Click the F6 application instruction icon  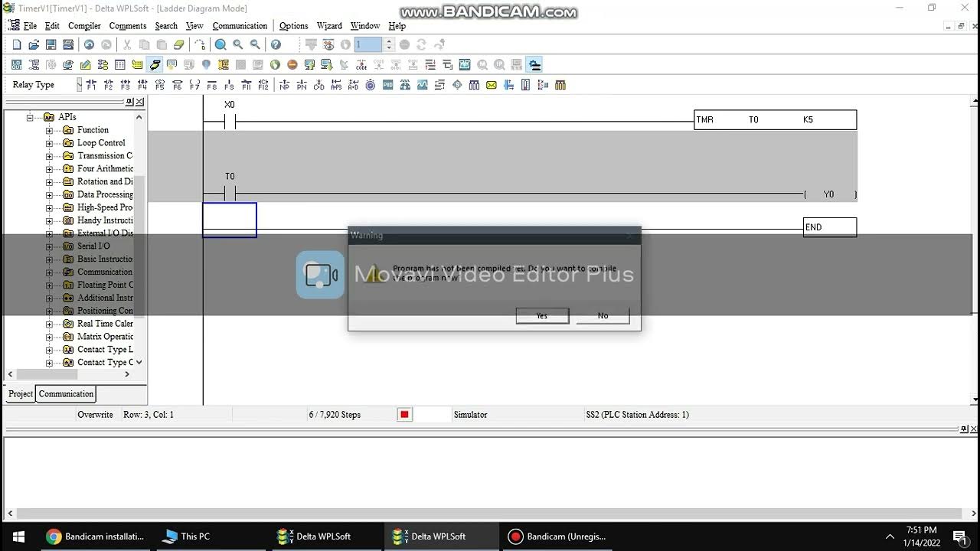pyautogui.click(x=177, y=85)
